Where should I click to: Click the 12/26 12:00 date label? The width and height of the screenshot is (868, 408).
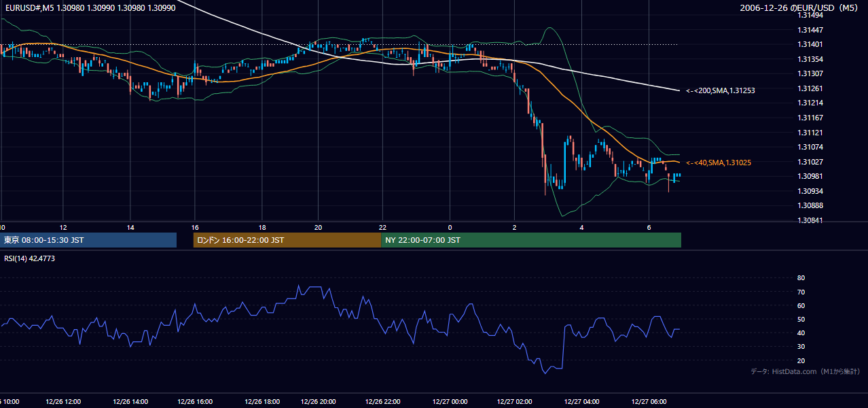[63, 402]
